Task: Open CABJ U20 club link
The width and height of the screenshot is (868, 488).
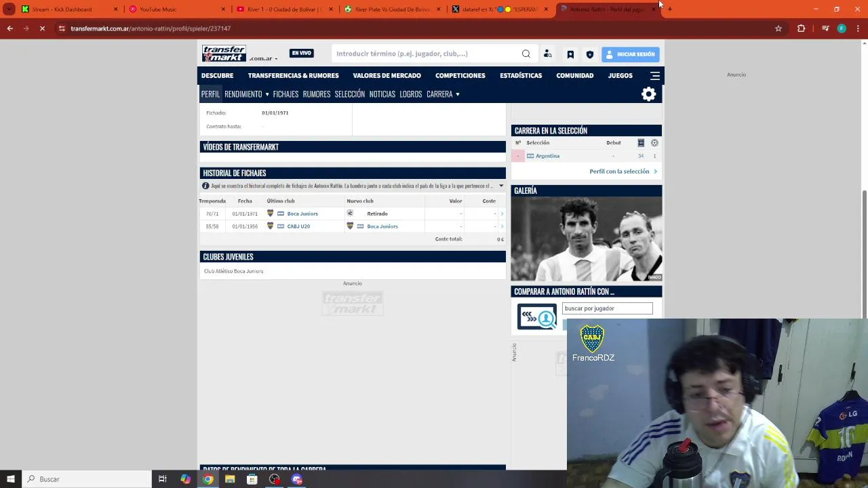Action: pyautogui.click(x=298, y=226)
